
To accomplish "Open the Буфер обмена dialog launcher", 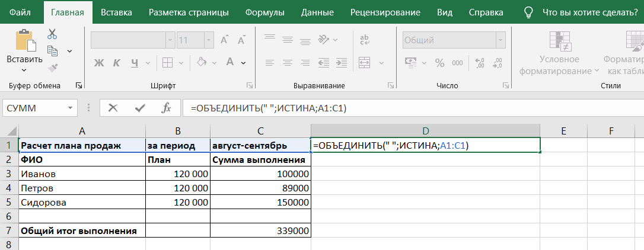I will point(78,85).
